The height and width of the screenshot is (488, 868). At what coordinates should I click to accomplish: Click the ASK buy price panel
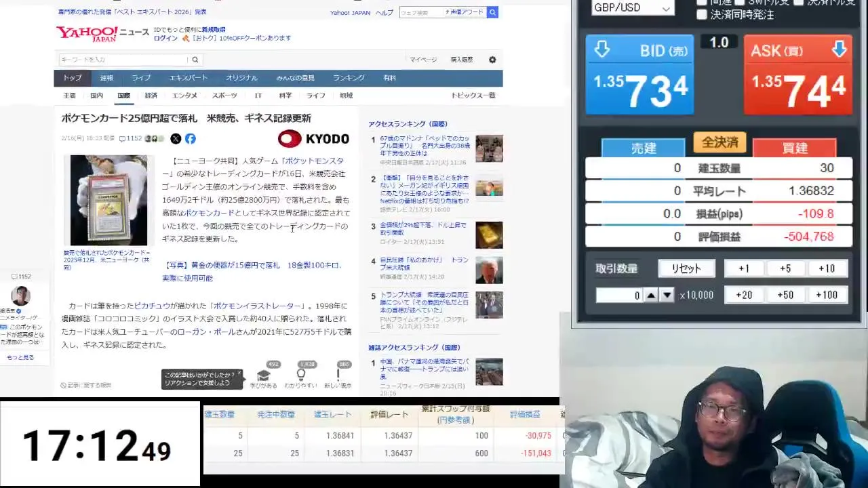pyautogui.click(x=798, y=75)
